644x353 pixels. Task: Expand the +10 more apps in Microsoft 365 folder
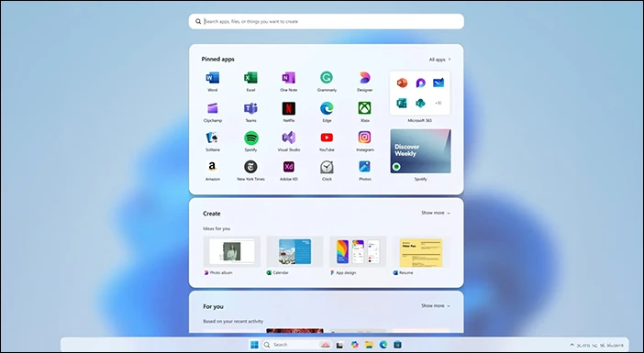(439, 103)
